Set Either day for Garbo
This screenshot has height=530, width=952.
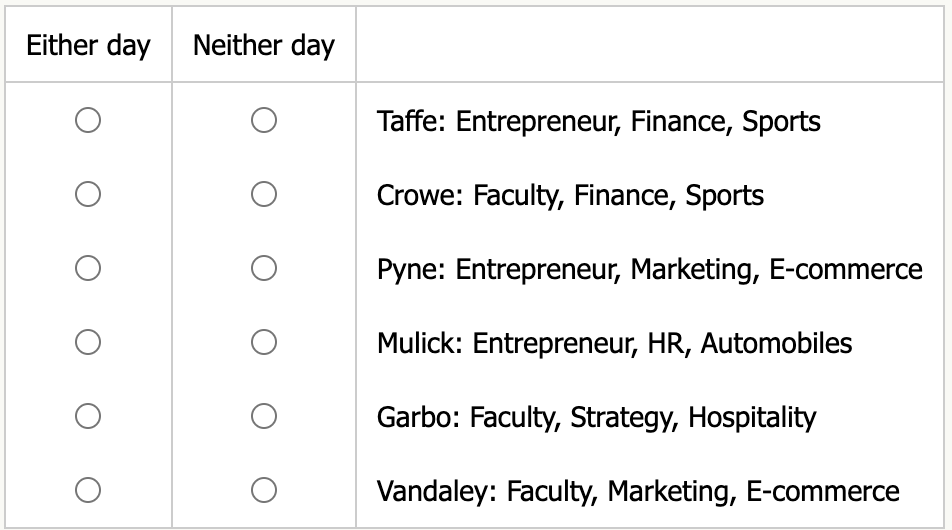point(88,416)
